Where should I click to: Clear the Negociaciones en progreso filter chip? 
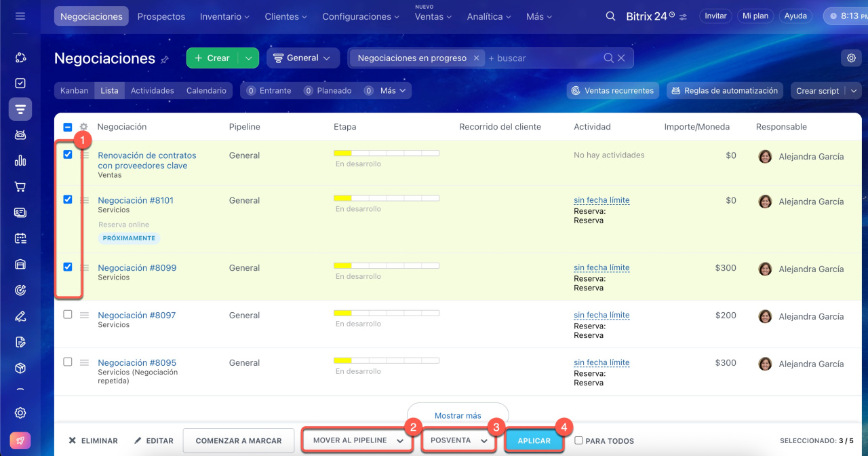click(476, 58)
